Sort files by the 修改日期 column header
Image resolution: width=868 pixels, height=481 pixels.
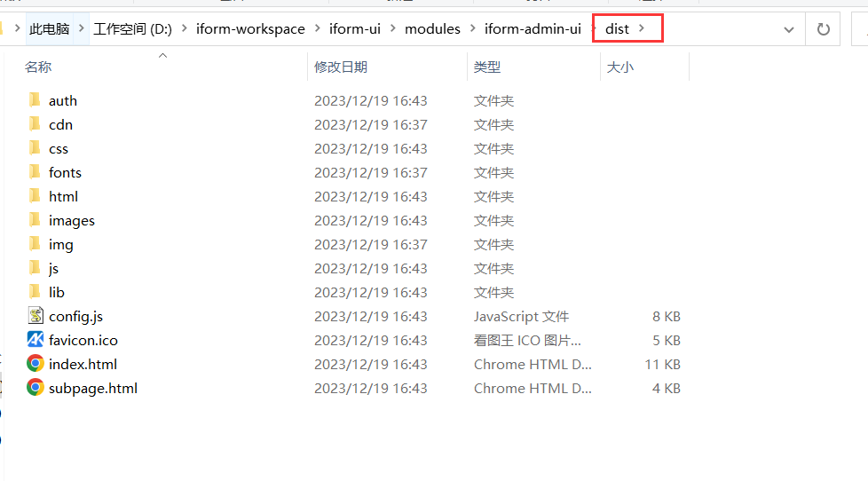click(340, 67)
